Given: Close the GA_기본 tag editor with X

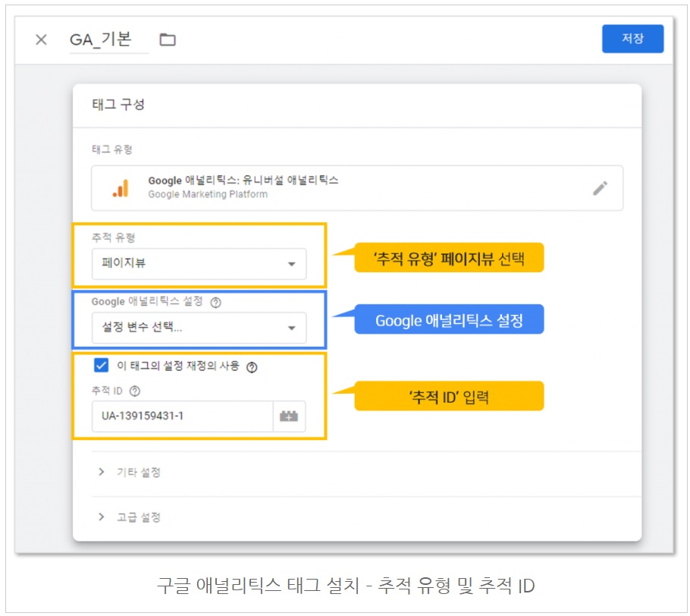Looking at the screenshot, I should pyautogui.click(x=41, y=39).
